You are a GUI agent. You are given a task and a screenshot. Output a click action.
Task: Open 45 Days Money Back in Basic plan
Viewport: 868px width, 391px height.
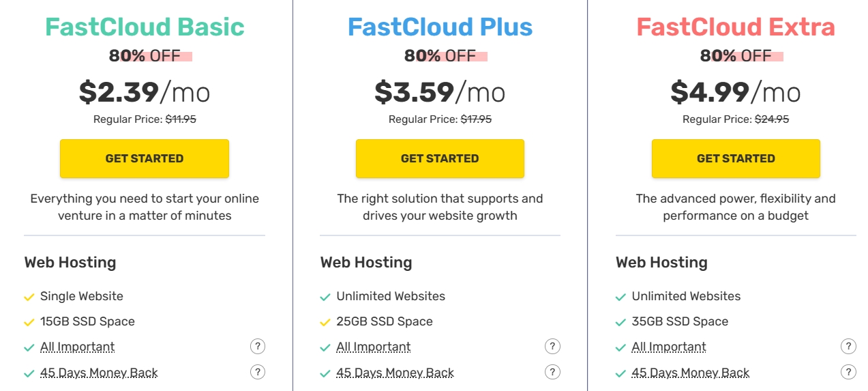99,373
